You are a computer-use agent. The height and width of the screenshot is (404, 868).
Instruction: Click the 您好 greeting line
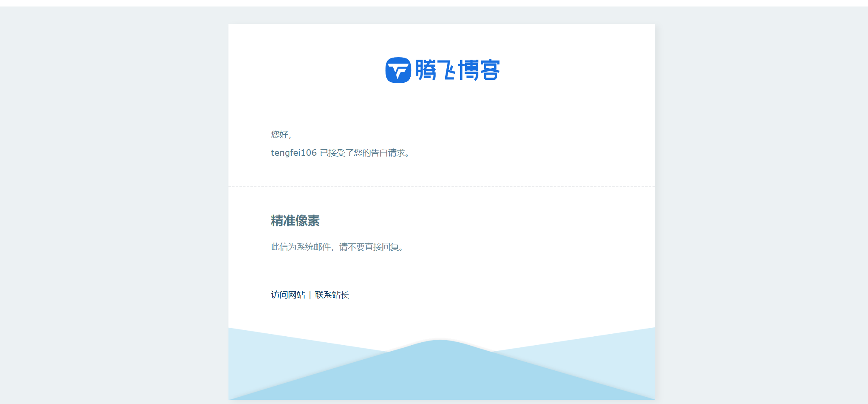tap(281, 134)
